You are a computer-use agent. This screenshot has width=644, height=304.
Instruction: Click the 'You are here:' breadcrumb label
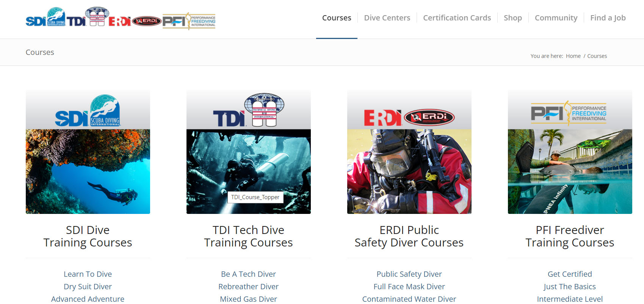pyautogui.click(x=547, y=56)
